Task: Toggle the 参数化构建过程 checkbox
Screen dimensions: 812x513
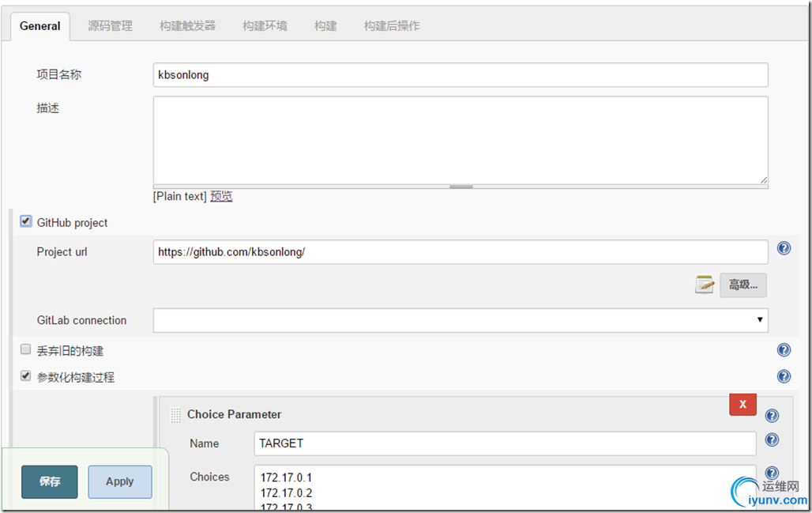Action: (x=25, y=375)
